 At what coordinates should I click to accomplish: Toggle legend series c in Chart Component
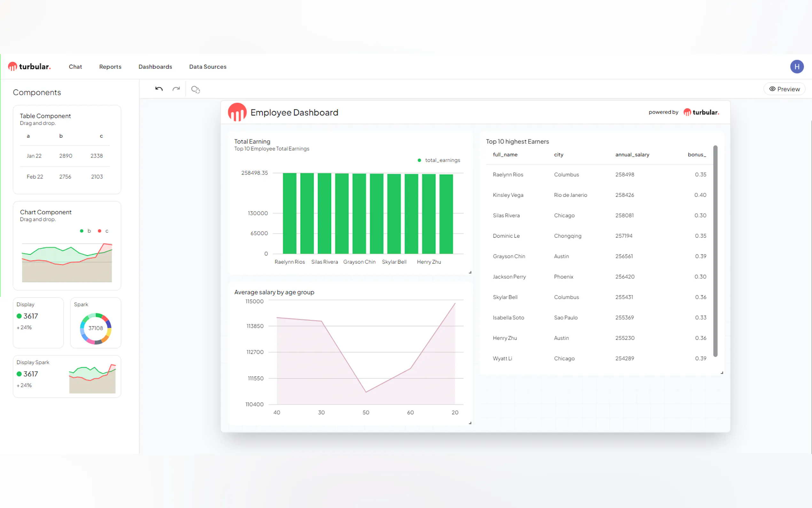[103, 231]
